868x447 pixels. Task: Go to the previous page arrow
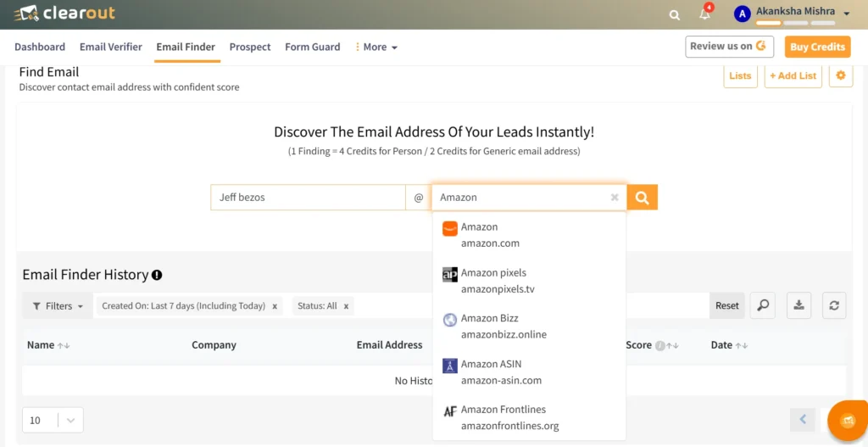(x=803, y=419)
